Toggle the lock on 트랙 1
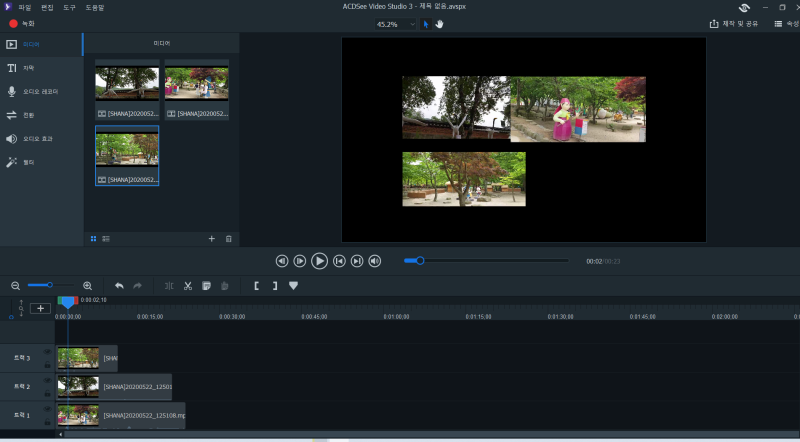This screenshot has height=442, width=800. (47, 422)
